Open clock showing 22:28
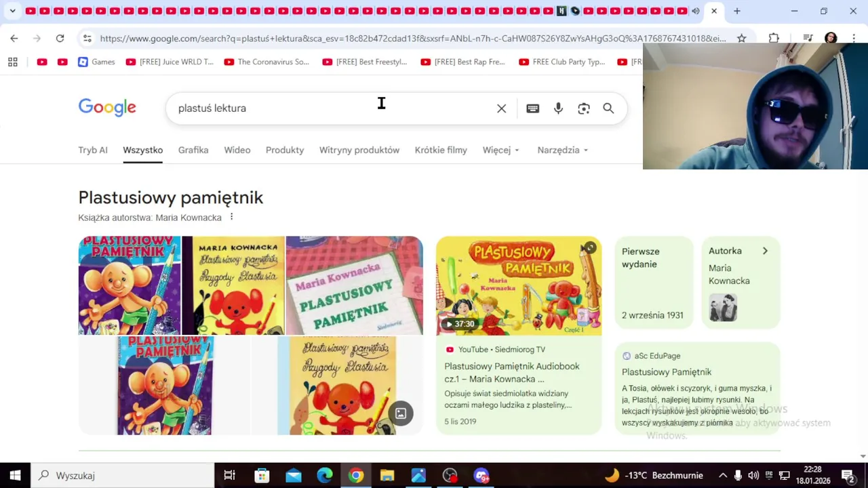The height and width of the screenshot is (488, 868). tap(812, 475)
